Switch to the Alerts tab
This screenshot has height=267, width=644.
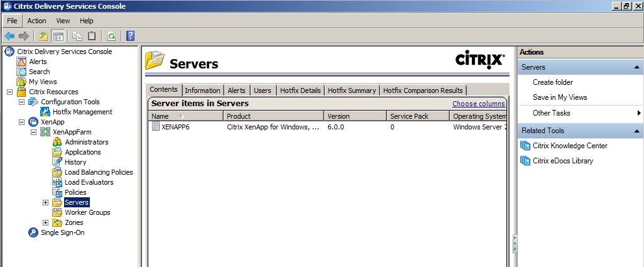237,90
